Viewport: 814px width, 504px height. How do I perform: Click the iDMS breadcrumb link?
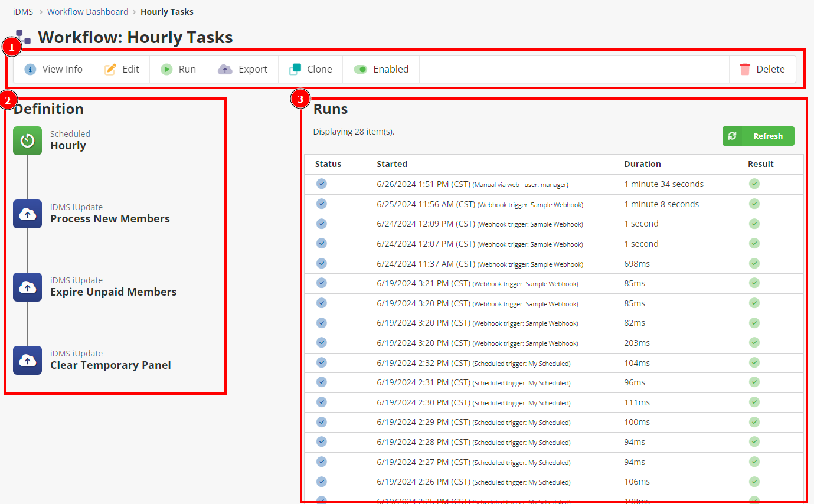point(23,12)
